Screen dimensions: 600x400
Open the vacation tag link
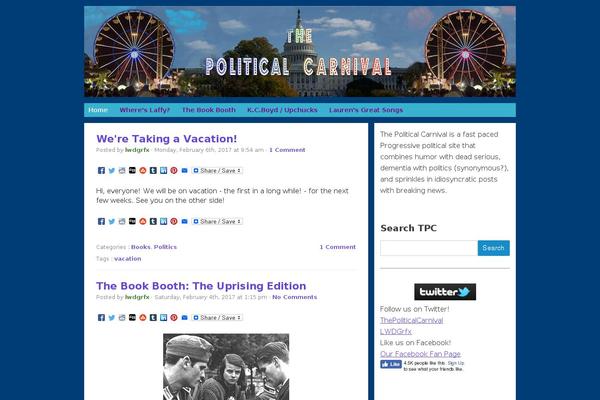point(127,259)
